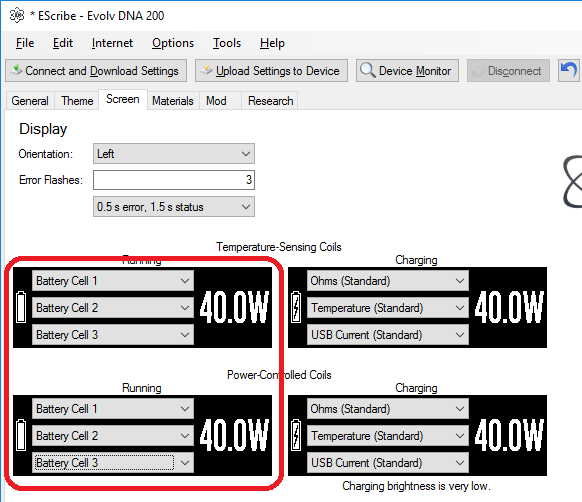Open Ohms (Standard) dropdown in Power-Controlled Charging
Image resolution: width=582 pixels, height=502 pixels.
tap(388, 408)
